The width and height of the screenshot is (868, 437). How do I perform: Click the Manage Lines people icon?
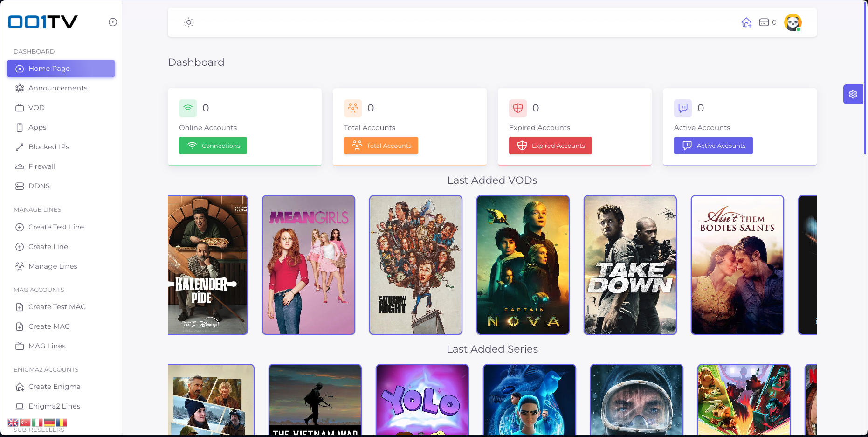click(x=20, y=266)
